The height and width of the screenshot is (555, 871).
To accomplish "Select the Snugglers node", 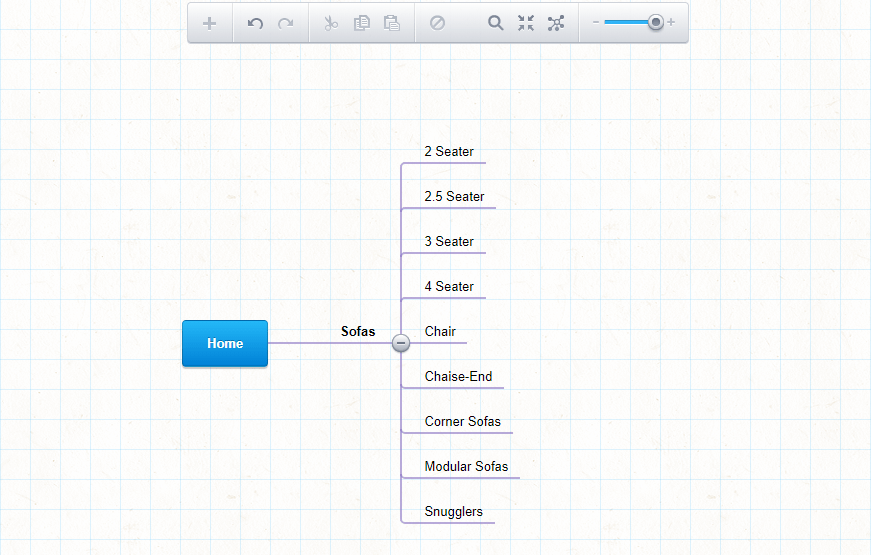I will pyautogui.click(x=453, y=512).
